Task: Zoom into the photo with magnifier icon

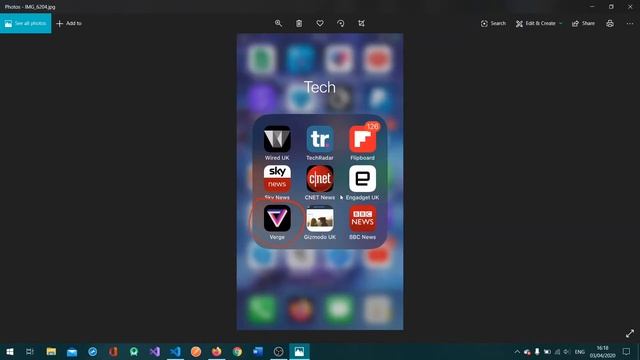Action: coord(278,23)
